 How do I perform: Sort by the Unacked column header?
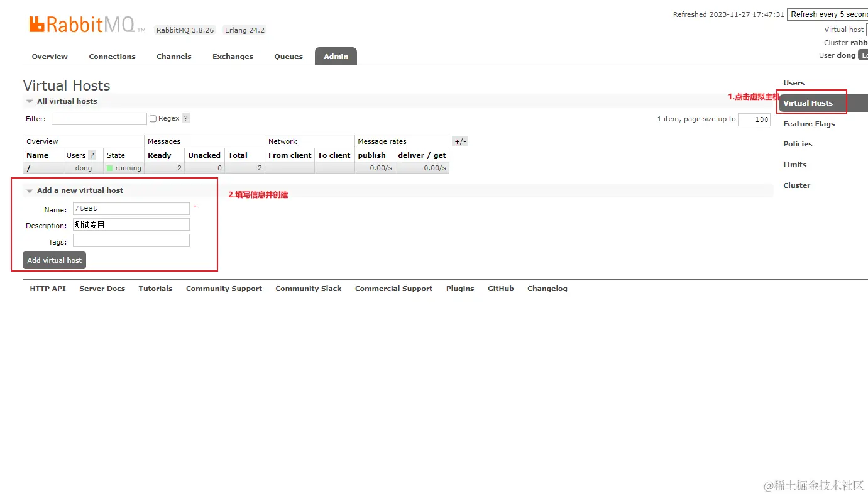(x=204, y=155)
